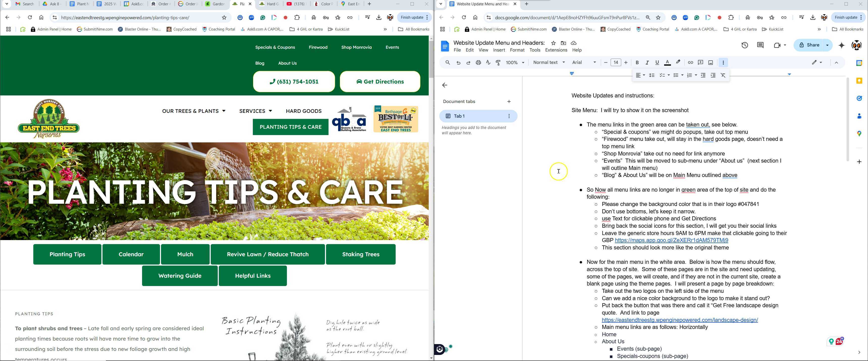
Task: Toggle underline formatting
Action: (x=657, y=63)
